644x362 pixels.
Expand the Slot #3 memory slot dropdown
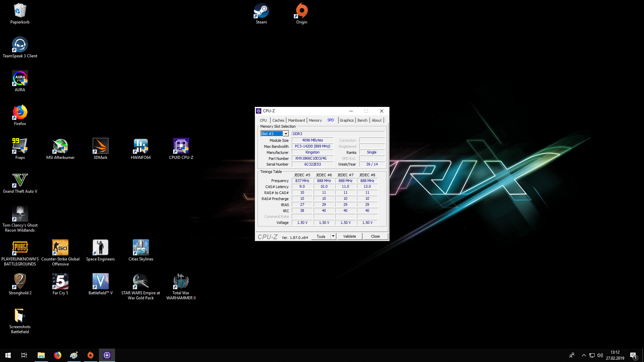[286, 134]
